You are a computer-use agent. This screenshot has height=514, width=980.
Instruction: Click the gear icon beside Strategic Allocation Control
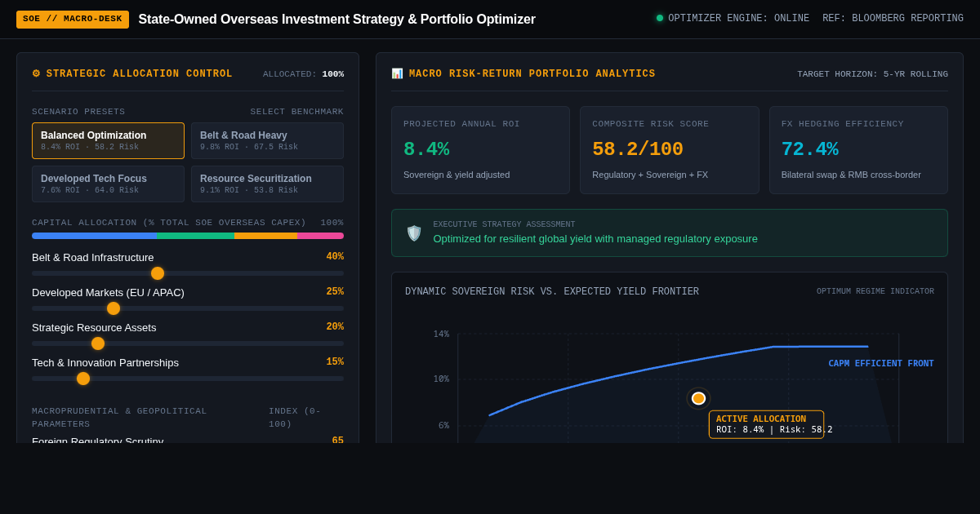click(x=36, y=73)
